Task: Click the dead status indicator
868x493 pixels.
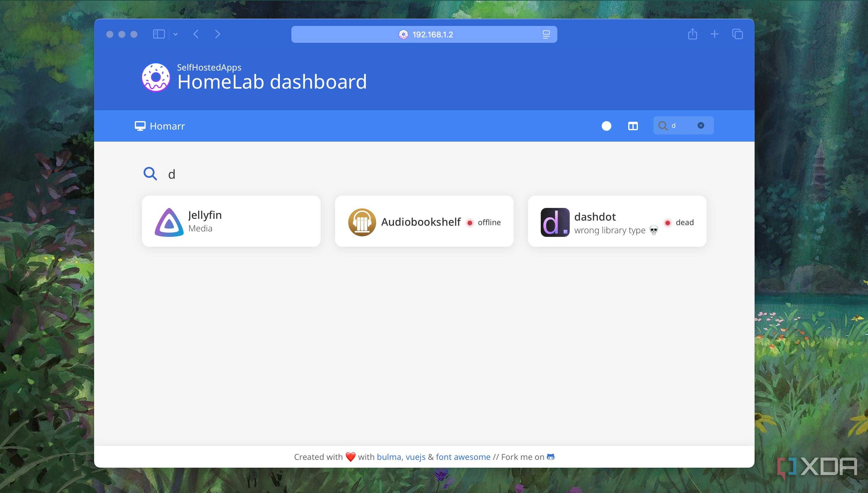Action: (679, 222)
